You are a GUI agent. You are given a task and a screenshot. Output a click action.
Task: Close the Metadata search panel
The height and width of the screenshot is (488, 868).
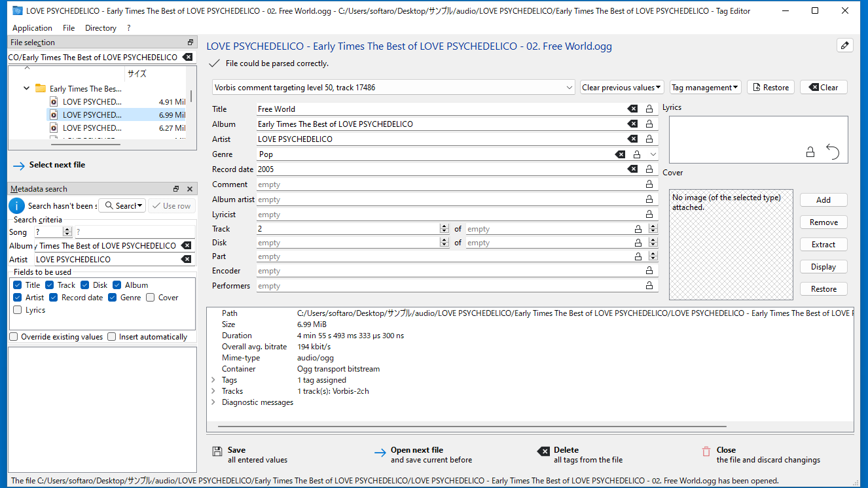(190, 189)
